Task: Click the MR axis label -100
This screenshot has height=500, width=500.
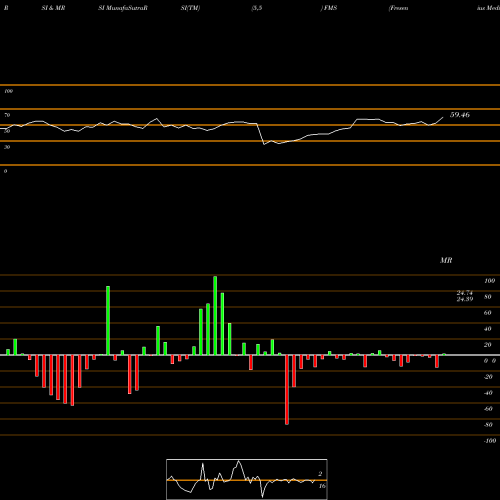Action: 490,441
